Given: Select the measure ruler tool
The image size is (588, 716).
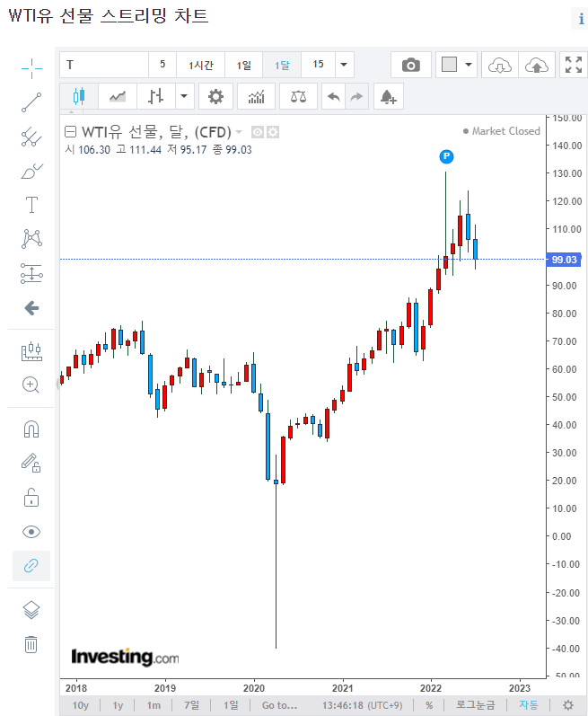Looking at the screenshot, I should click(31, 351).
